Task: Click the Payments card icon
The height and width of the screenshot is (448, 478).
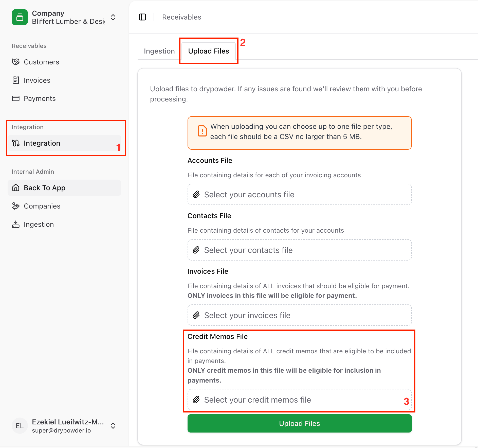Action: pos(16,98)
